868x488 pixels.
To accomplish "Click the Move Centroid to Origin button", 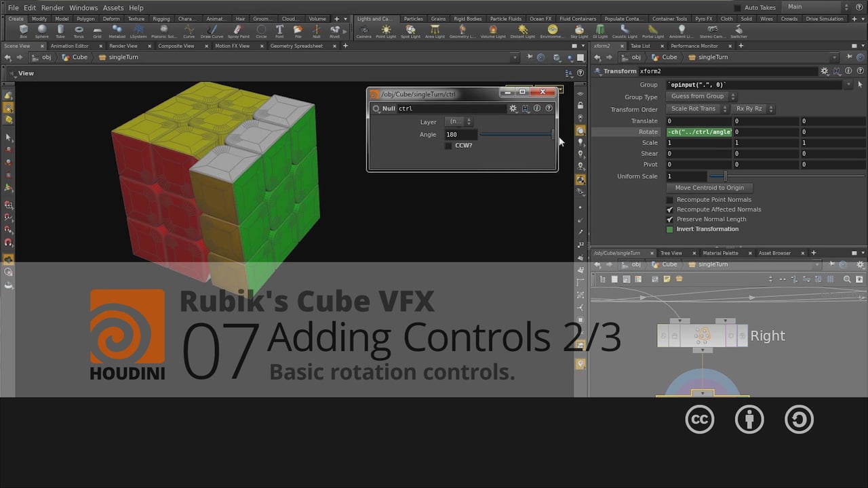I will (x=709, y=188).
